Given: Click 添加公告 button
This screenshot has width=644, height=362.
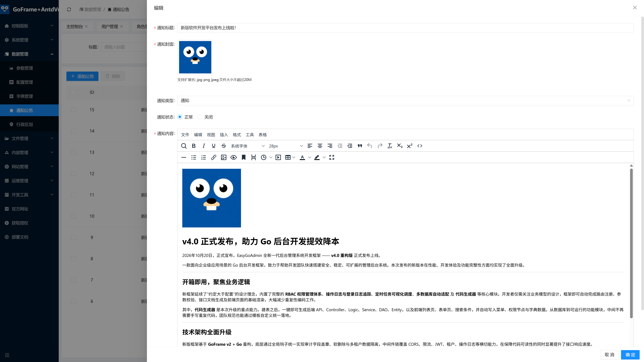Looking at the screenshot, I should [82, 76].
